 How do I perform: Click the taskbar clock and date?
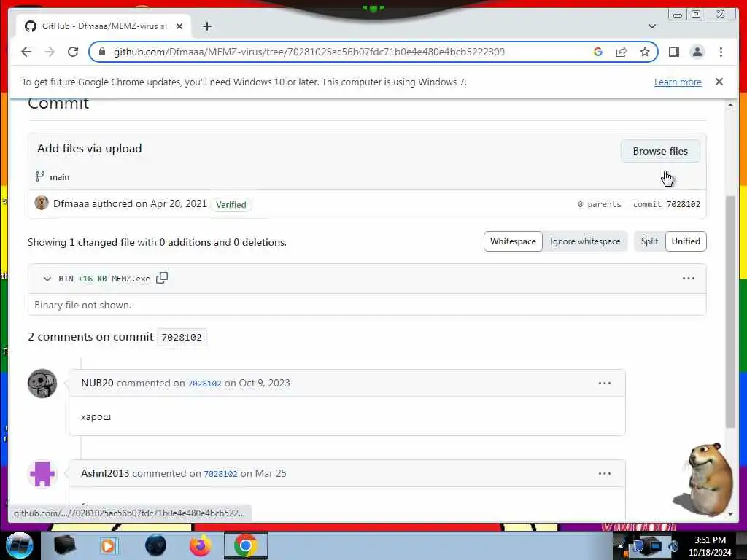710,546
